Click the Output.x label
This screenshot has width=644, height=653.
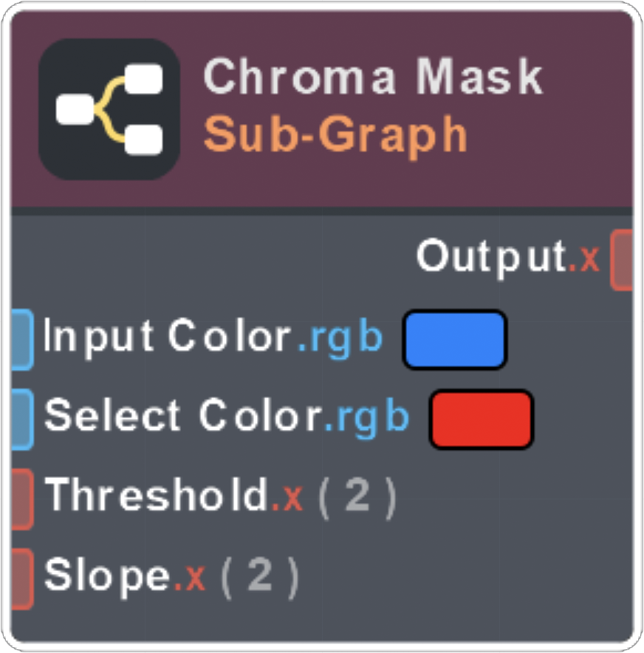[x=507, y=258]
